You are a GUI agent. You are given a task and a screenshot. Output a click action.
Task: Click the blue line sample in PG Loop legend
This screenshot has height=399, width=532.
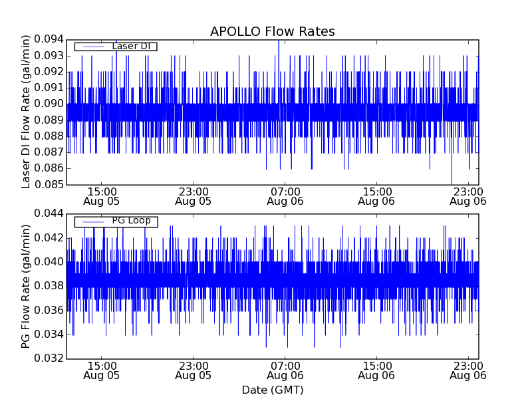point(92,221)
